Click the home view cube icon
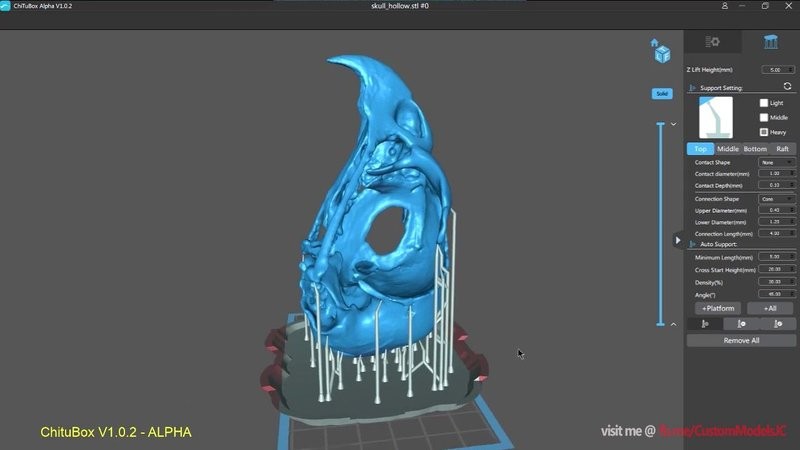 click(x=659, y=50)
